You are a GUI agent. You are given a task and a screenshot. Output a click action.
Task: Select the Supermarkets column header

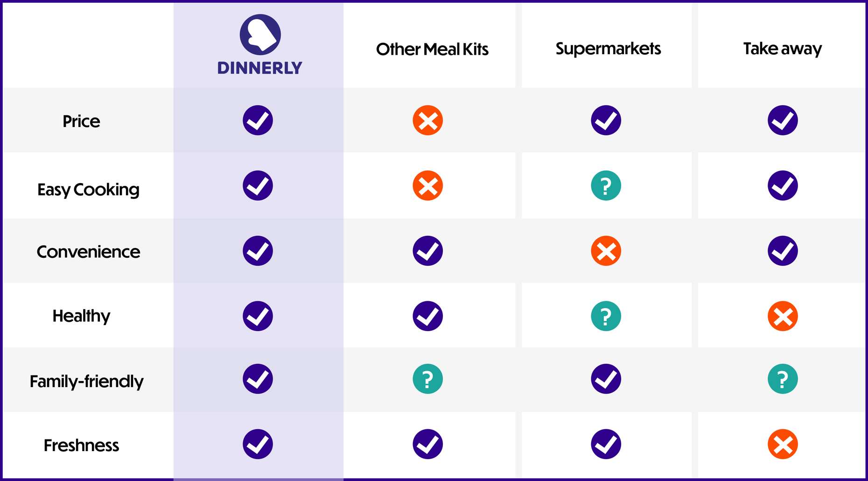(x=608, y=49)
